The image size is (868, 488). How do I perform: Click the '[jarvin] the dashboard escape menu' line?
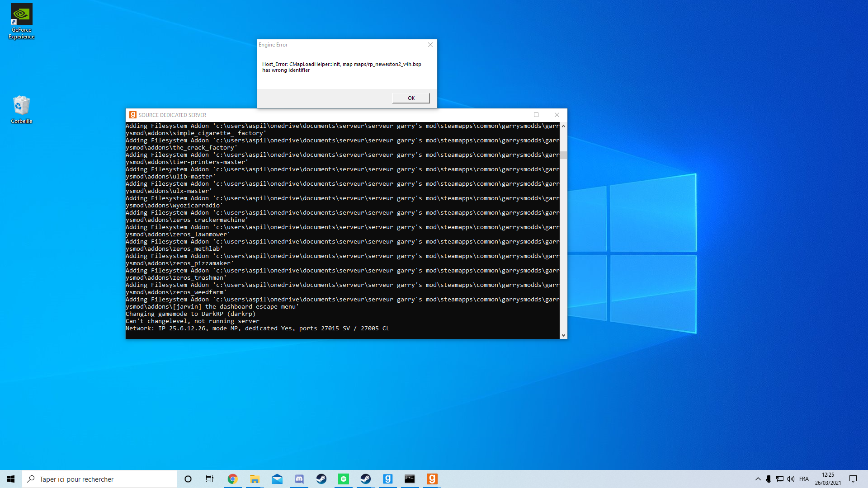point(212,307)
